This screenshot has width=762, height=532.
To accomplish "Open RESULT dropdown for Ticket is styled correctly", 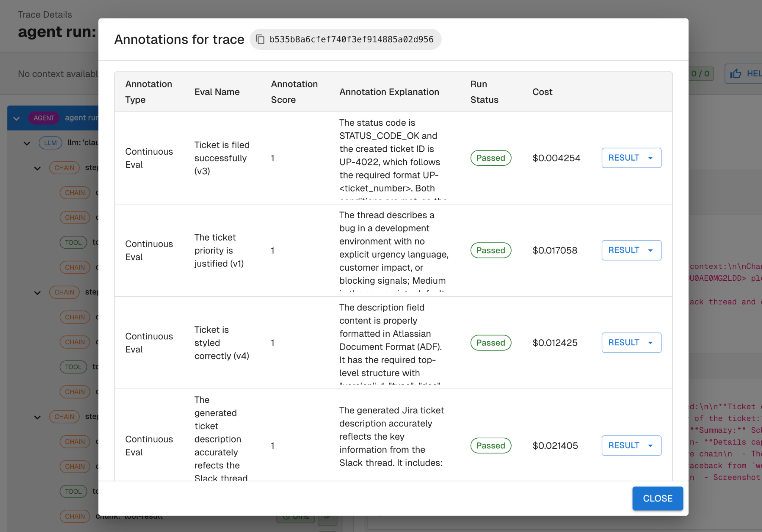I will tap(631, 343).
